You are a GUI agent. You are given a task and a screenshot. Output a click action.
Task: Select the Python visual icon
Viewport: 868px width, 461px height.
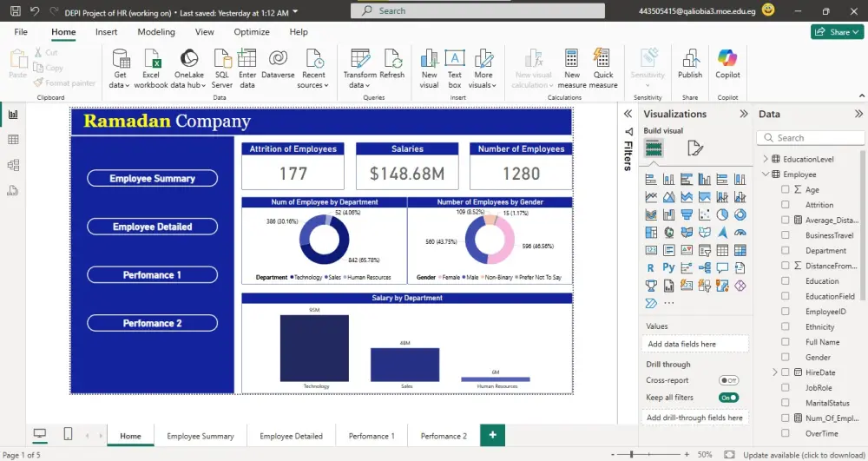coord(668,268)
